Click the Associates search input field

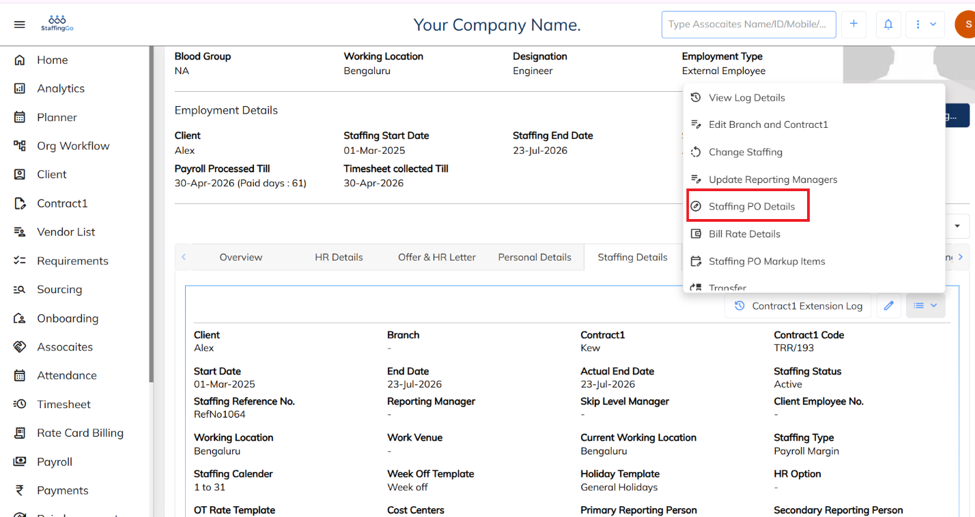click(749, 24)
